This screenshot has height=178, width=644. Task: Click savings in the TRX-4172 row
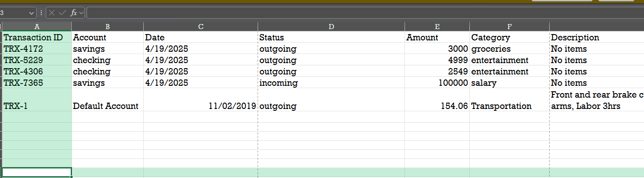107,49
